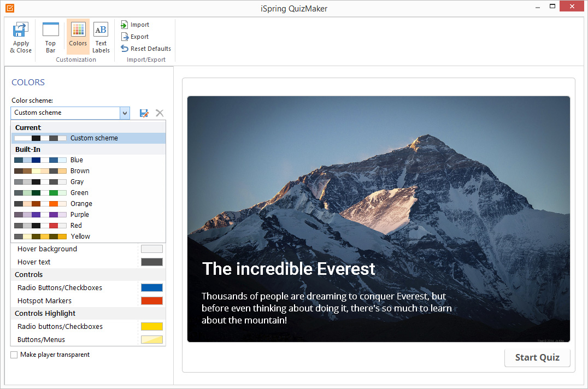Select the Purple built-in scheme

point(79,214)
